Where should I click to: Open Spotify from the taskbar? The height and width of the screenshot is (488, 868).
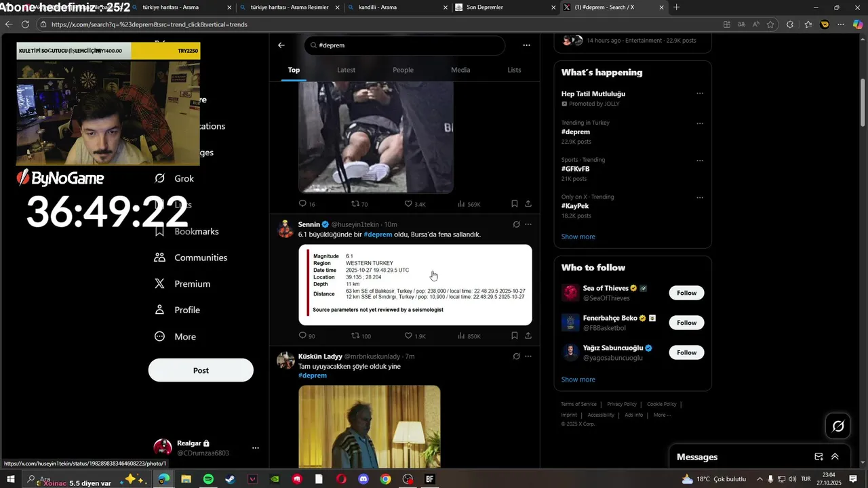click(208, 479)
